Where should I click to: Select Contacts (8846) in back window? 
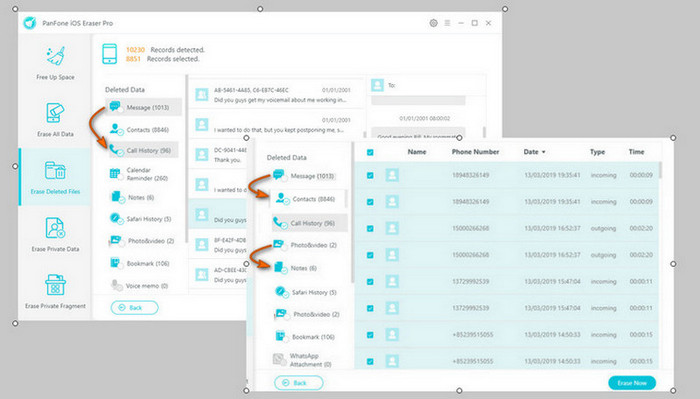pyautogui.click(x=140, y=129)
